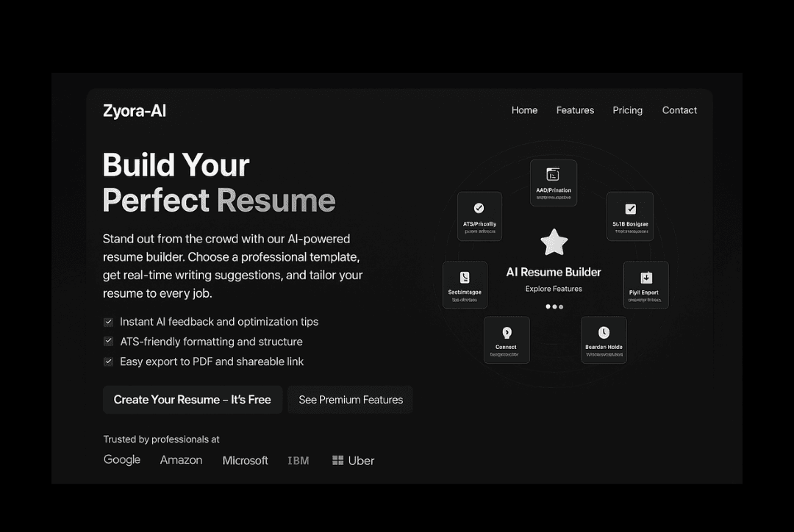Navigate to Contact in the header
This screenshot has height=532, width=794.
(x=679, y=110)
